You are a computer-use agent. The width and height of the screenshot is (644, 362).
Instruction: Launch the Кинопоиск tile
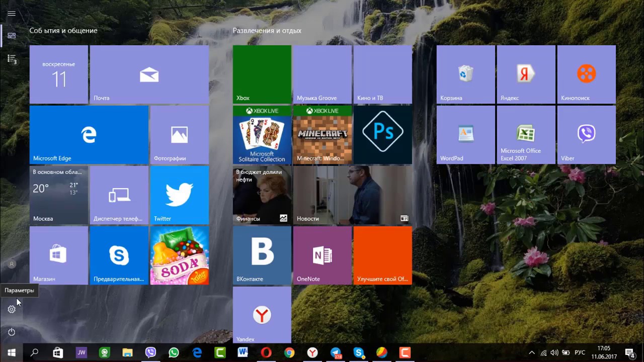(x=587, y=74)
